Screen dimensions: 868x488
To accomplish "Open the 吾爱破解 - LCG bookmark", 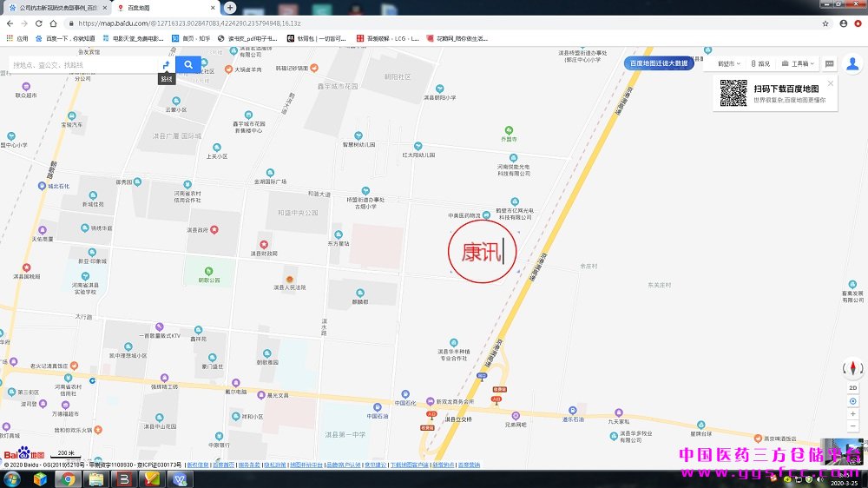I will (387, 38).
